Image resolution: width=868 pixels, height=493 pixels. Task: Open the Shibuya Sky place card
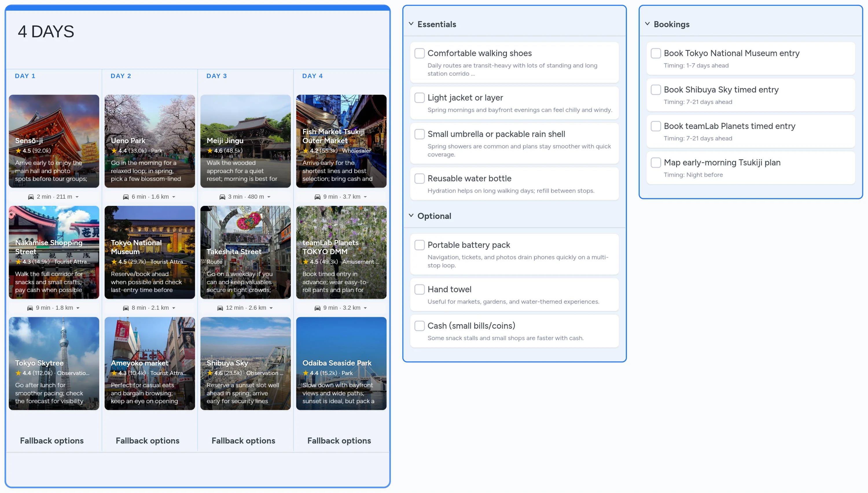point(245,363)
